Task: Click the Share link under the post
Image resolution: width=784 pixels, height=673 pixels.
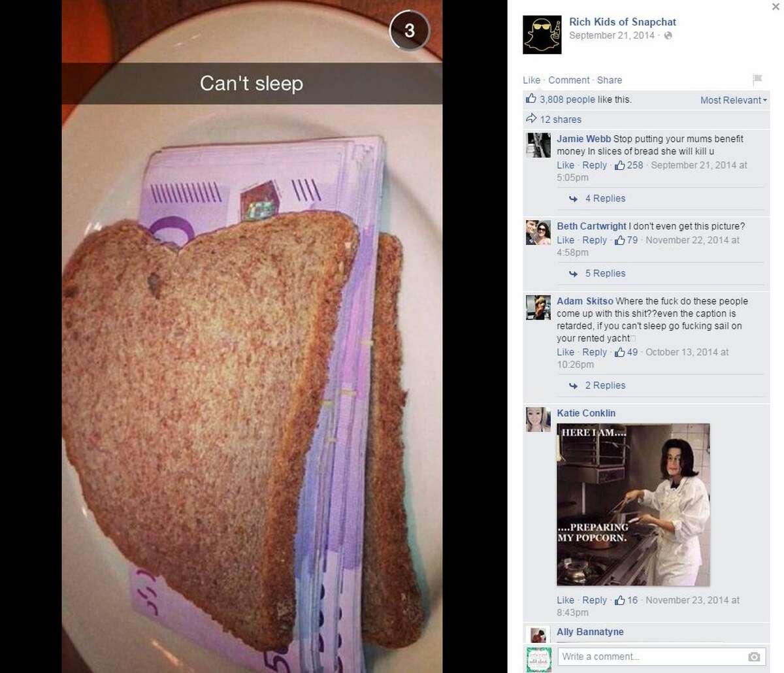Action: pos(609,80)
